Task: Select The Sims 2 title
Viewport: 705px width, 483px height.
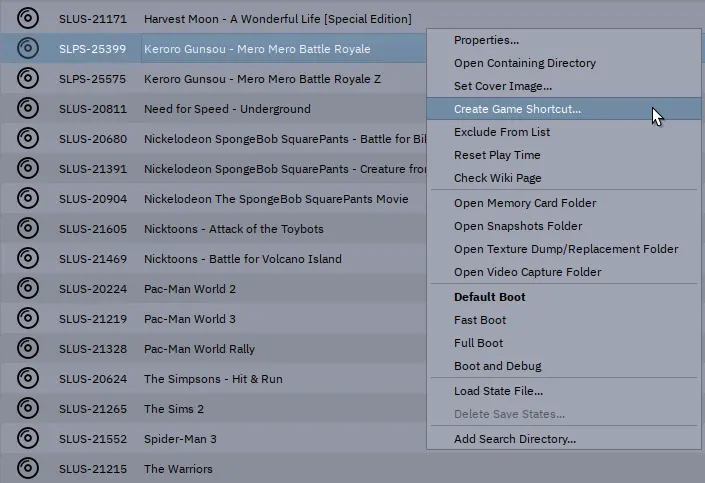Action: point(174,409)
